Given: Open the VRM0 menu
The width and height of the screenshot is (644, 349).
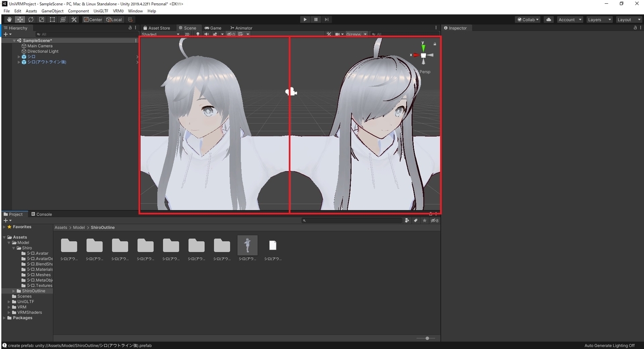Looking at the screenshot, I should click(x=119, y=11).
